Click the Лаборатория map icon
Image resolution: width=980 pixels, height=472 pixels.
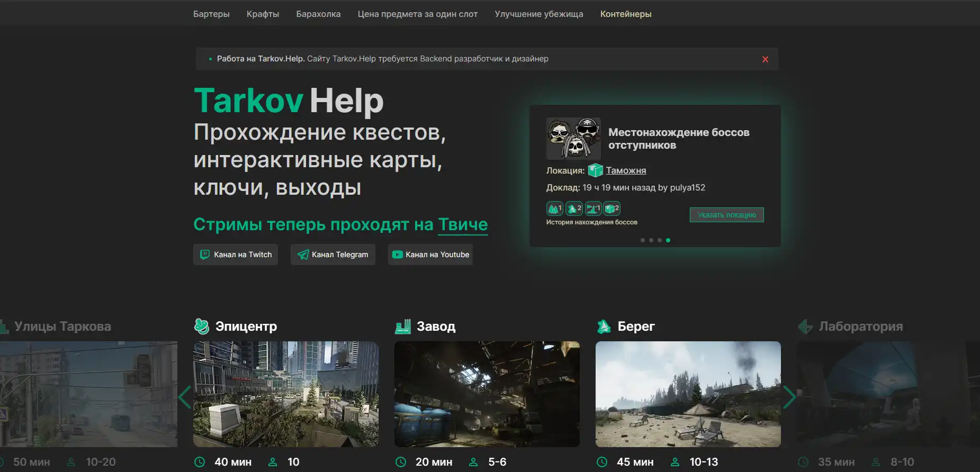tap(805, 326)
